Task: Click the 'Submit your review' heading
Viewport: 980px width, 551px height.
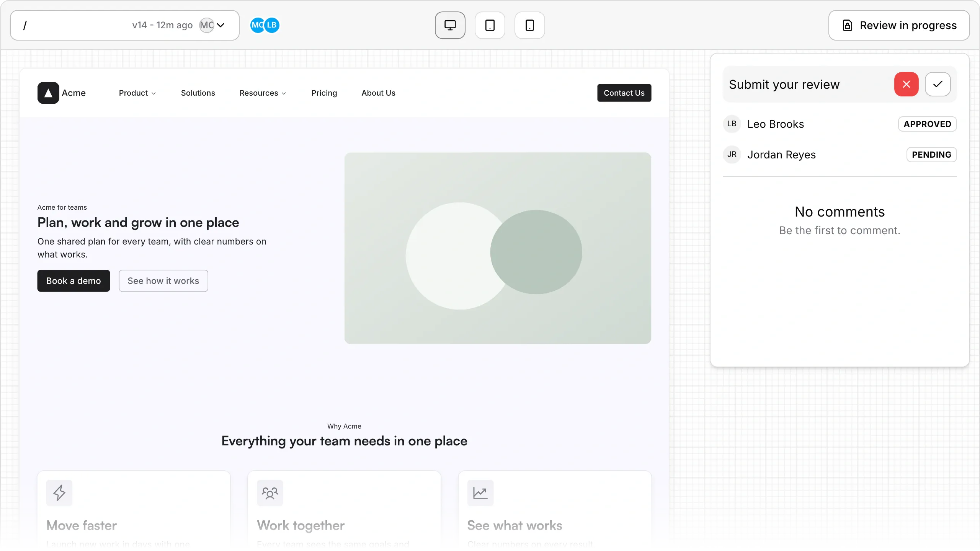Action: [x=784, y=84]
